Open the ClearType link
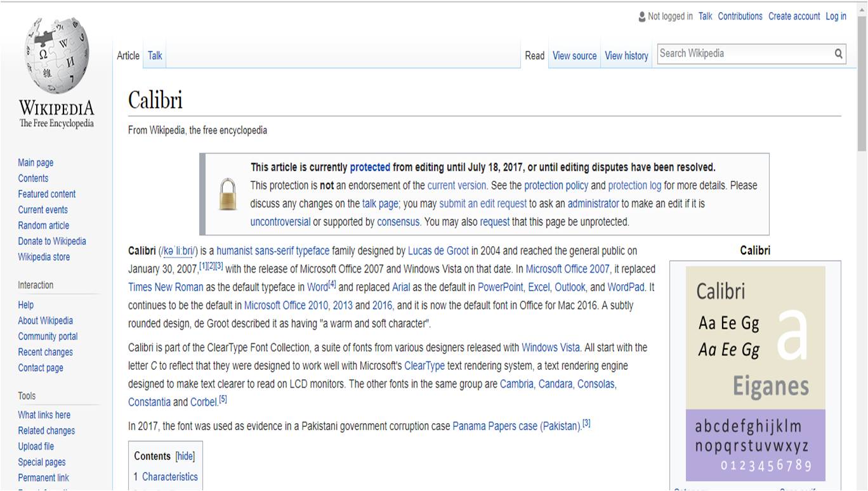Image resolution: width=868 pixels, height=491 pixels. (x=424, y=366)
